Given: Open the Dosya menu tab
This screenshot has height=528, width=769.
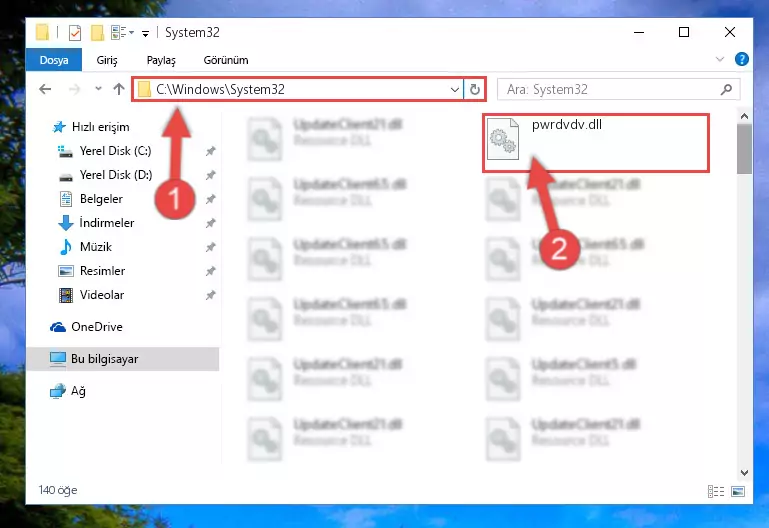Looking at the screenshot, I should click(x=54, y=60).
